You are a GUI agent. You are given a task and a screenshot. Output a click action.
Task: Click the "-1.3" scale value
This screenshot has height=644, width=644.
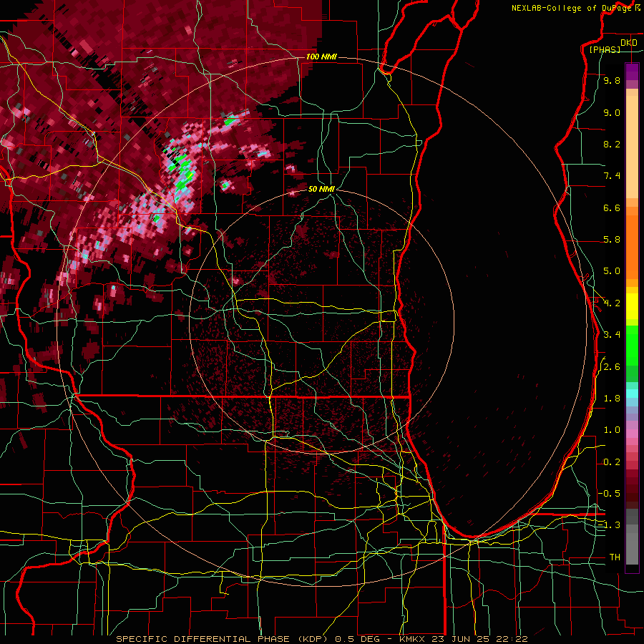610,525
